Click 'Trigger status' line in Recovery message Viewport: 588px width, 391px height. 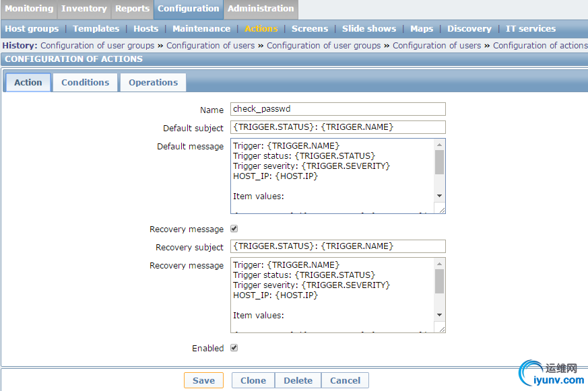coord(304,275)
